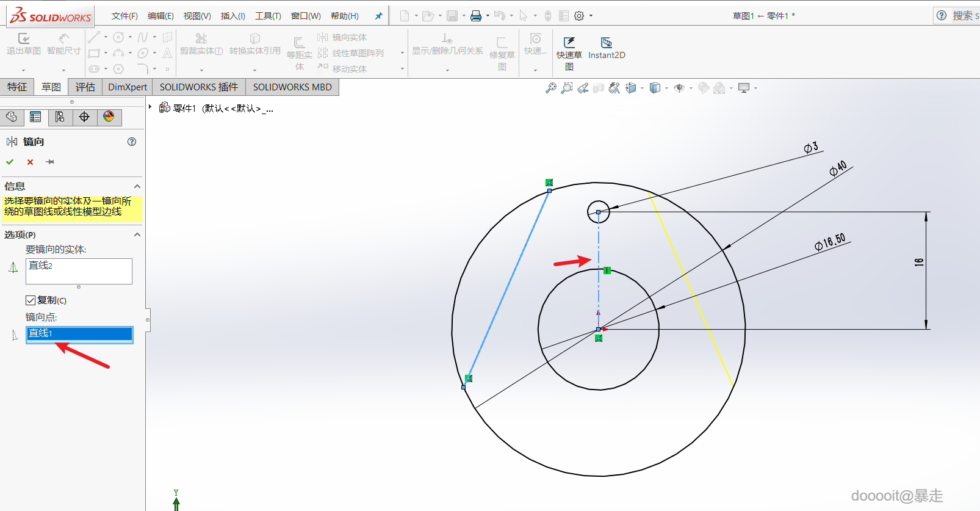
Task: Click the 直线2 entities-to-mirror list box
Action: [79, 271]
